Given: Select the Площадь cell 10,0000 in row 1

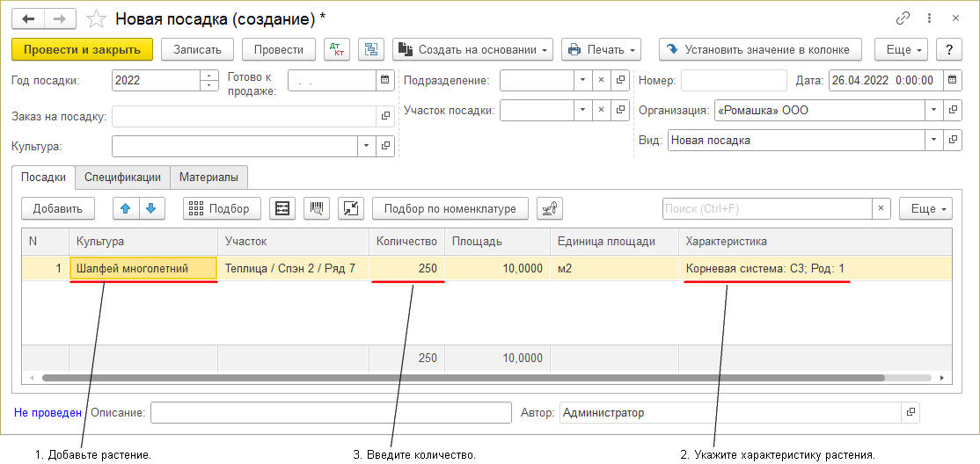Looking at the screenshot, I should tap(498, 269).
